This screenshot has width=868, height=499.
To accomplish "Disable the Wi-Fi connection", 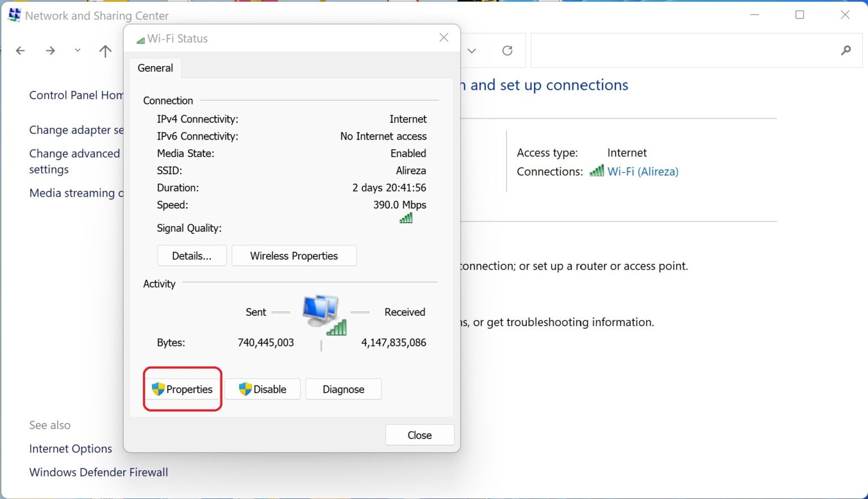I will (263, 389).
